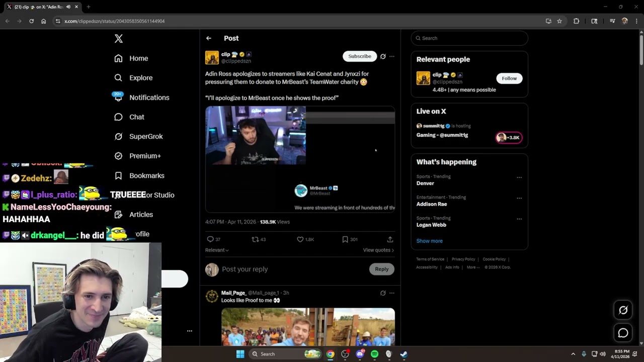The height and width of the screenshot is (362, 644).
Task: Open more options on Mail_Page_ reply
Action: point(392,293)
